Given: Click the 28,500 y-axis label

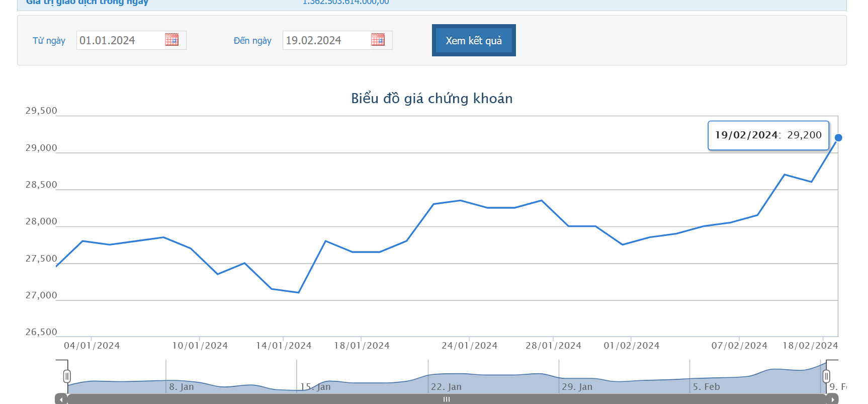Looking at the screenshot, I should click(x=41, y=185).
